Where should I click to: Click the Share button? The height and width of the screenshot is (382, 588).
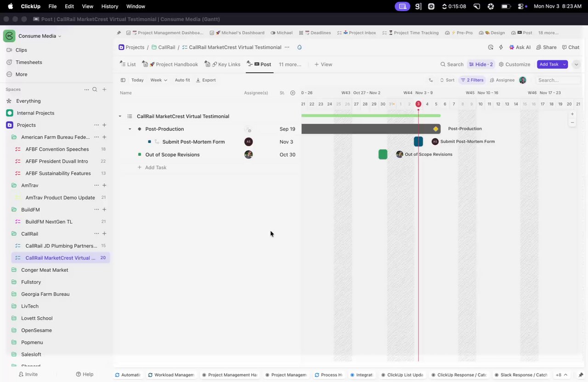[546, 47]
